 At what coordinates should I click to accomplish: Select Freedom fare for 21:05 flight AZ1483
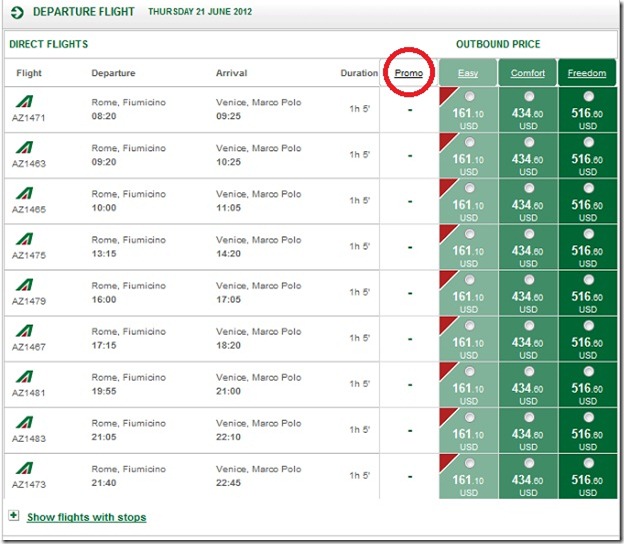(589, 417)
